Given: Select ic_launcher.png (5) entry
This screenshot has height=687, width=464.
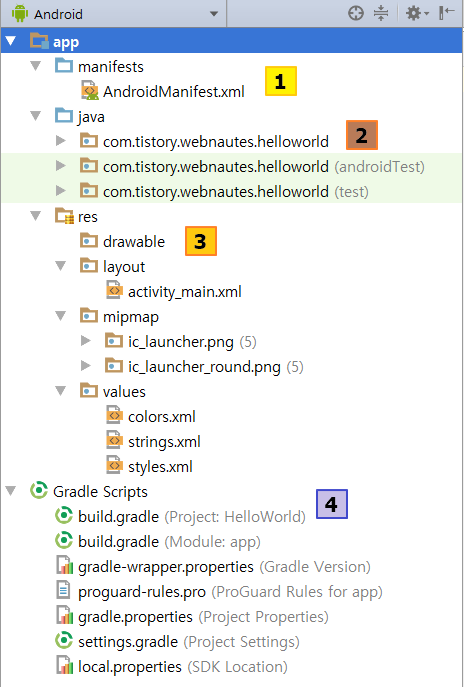Looking at the screenshot, I should coord(192,342).
